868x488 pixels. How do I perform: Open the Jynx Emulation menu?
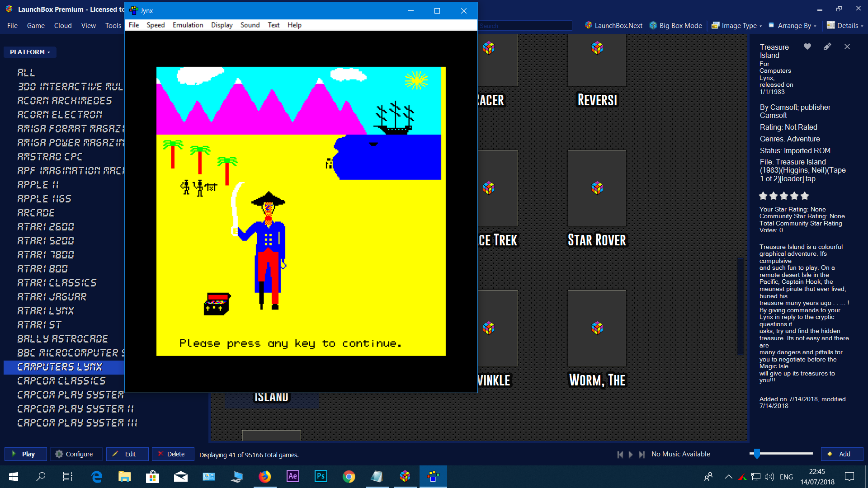(x=188, y=25)
